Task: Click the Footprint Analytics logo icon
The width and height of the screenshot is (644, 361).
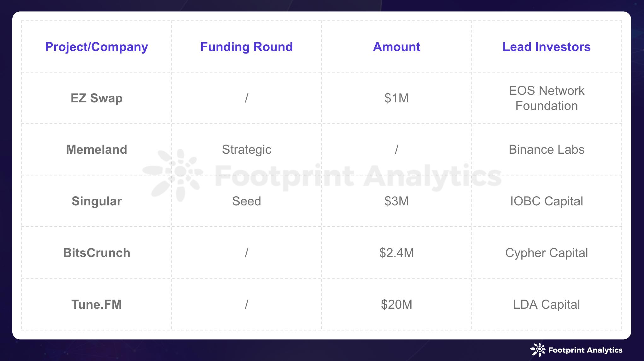Action: [538, 350]
